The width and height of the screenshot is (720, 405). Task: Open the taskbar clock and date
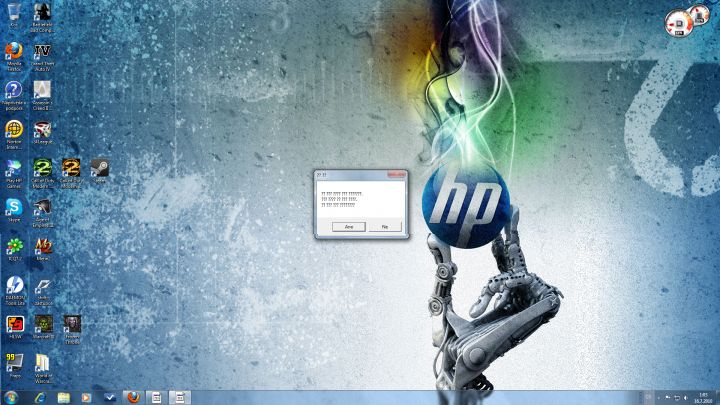(x=703, y=398)
